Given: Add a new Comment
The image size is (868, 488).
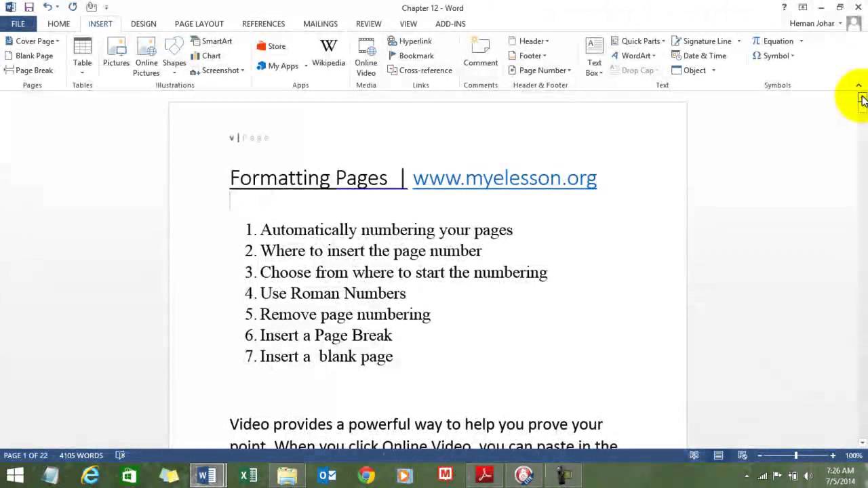Looking at the screenshot, I should 480,53.
